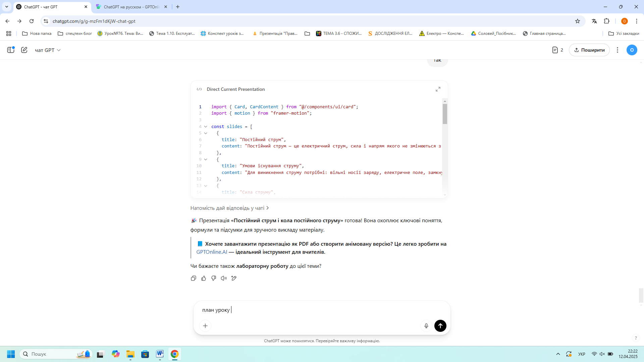Toggle the ChatGPT sidebar panel

[11, 50]
